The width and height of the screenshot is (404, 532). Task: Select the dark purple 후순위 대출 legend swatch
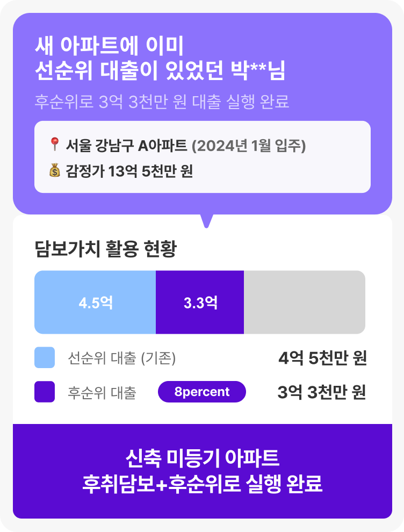45,392
